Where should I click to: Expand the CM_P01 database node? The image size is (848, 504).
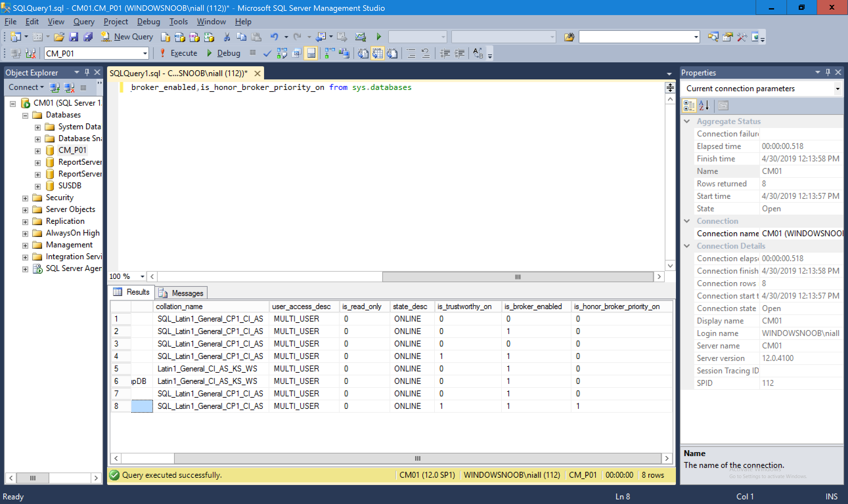pos(38,151)
